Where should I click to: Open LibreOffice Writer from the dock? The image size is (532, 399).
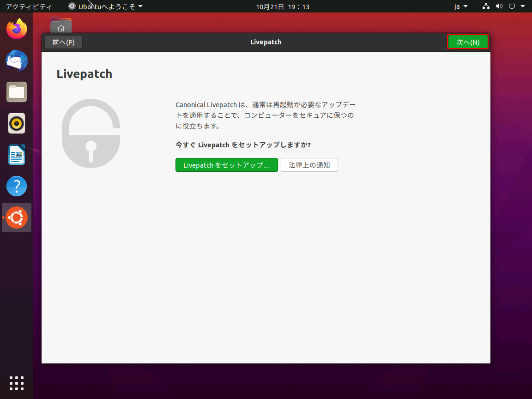(17, 155)
